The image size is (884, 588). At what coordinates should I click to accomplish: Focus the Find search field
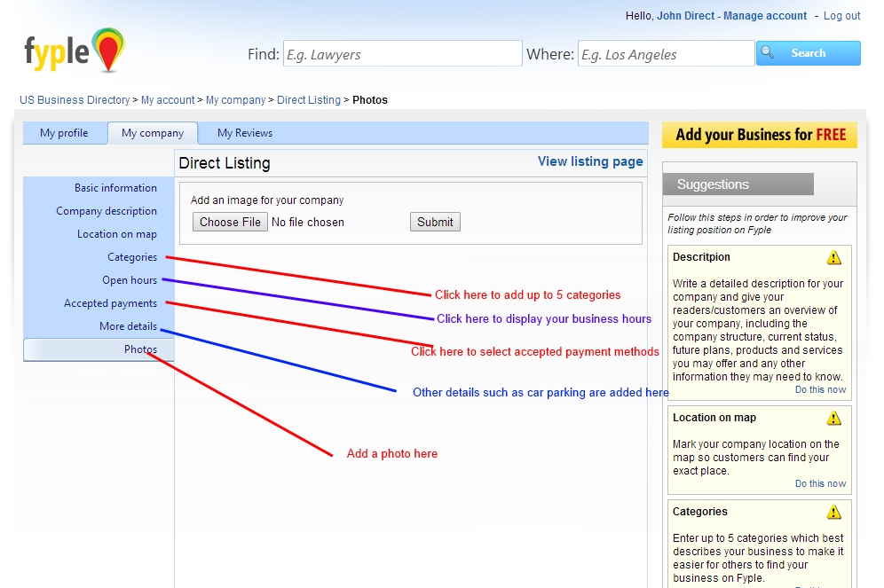[403, 53]
